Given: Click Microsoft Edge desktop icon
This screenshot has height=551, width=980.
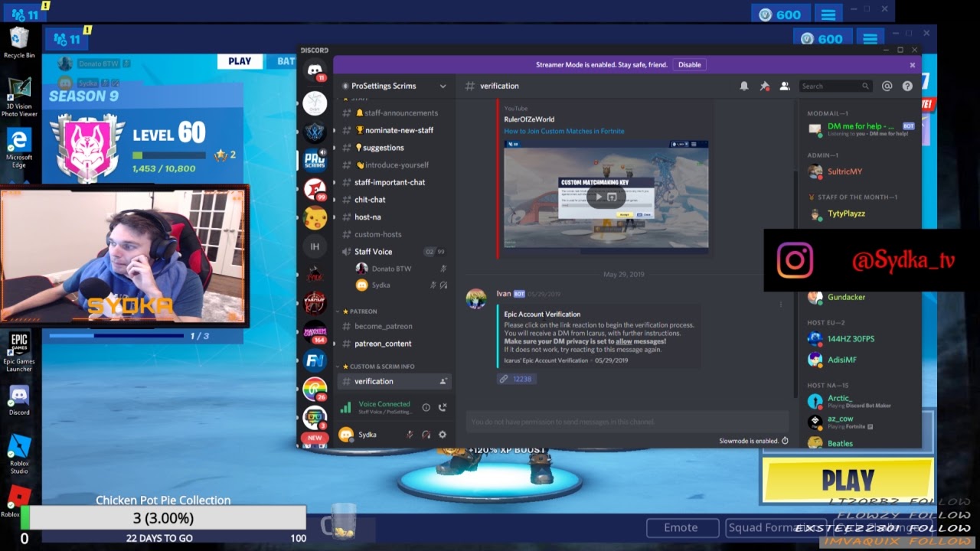Looking at the screenshot, I should tap(19, 148).
